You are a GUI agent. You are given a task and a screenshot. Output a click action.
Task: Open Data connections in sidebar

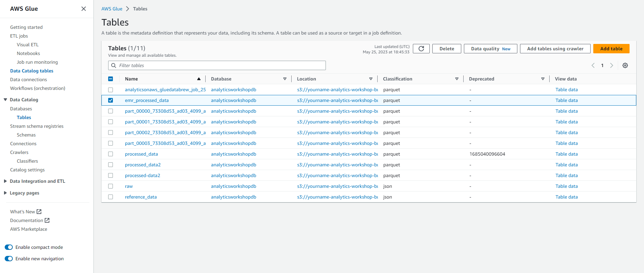(x=29, y=79)
